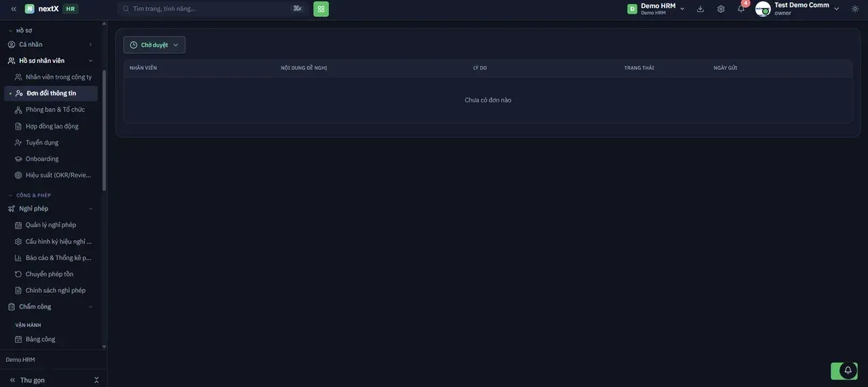Expand the 'Chấm công' group
The height and width of the screenshot is (387, 868).
tap(51, 306)
